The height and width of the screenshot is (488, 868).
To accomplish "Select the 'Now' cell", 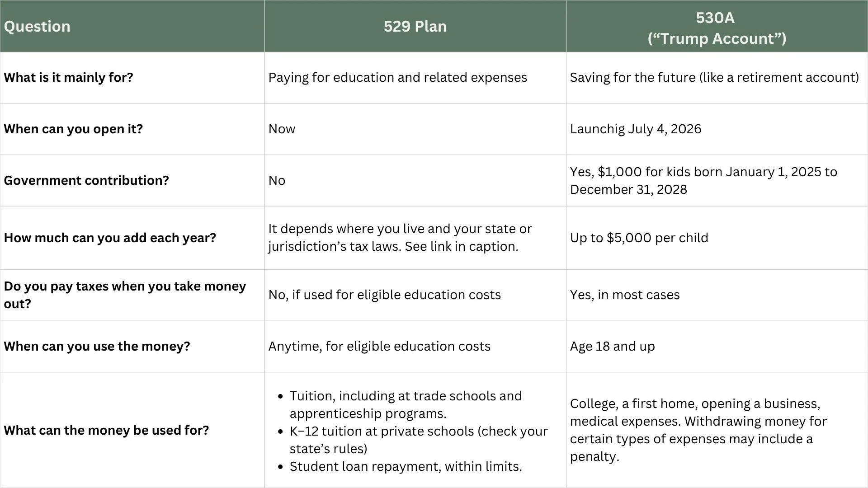I will [x=415, y=129].
